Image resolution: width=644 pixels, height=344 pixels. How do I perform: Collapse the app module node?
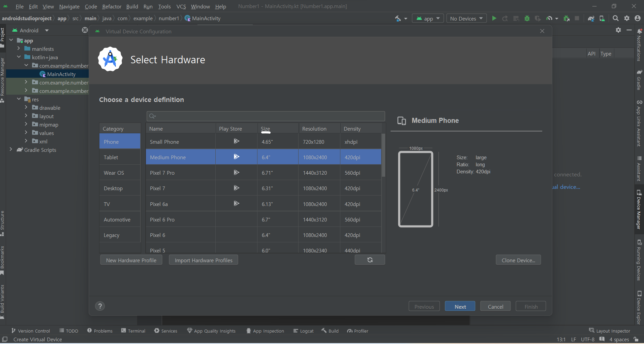[x=11, y=40]
